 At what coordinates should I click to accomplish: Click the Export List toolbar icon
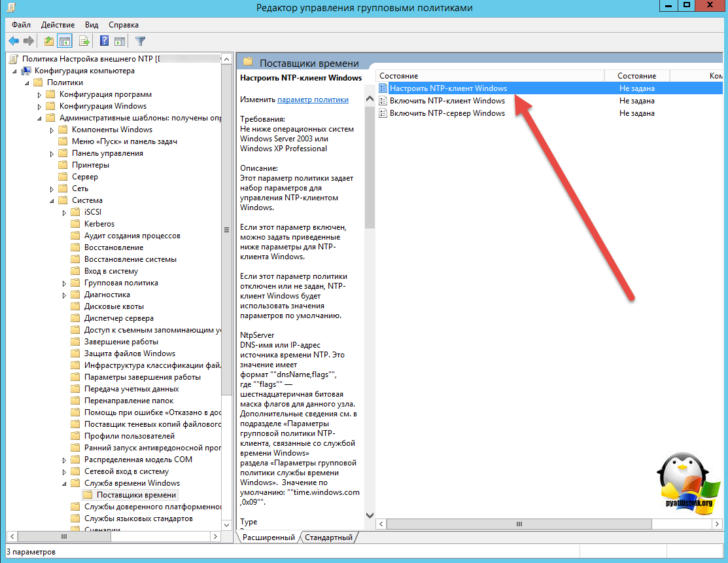tap(84, 41)
